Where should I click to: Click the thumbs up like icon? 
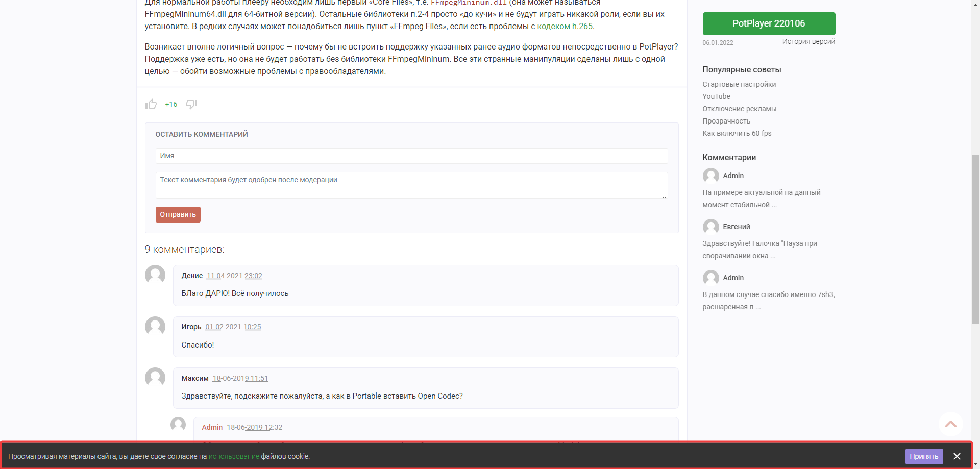[151, 104]
